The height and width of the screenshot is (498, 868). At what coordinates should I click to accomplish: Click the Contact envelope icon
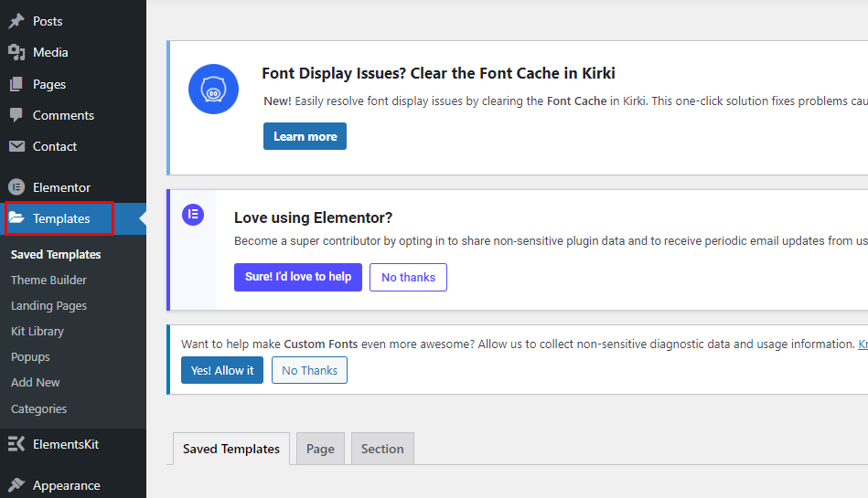(x=16, y=146)
